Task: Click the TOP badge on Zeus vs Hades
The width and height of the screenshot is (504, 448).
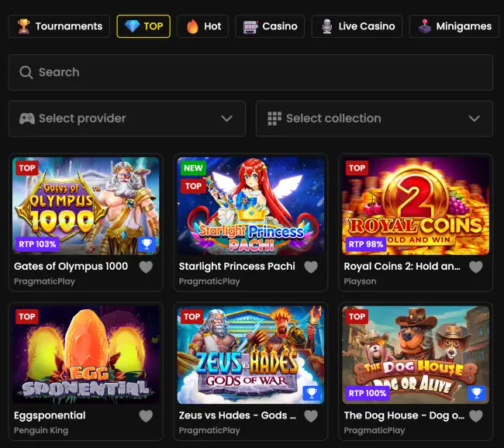Action: (192, 317)
